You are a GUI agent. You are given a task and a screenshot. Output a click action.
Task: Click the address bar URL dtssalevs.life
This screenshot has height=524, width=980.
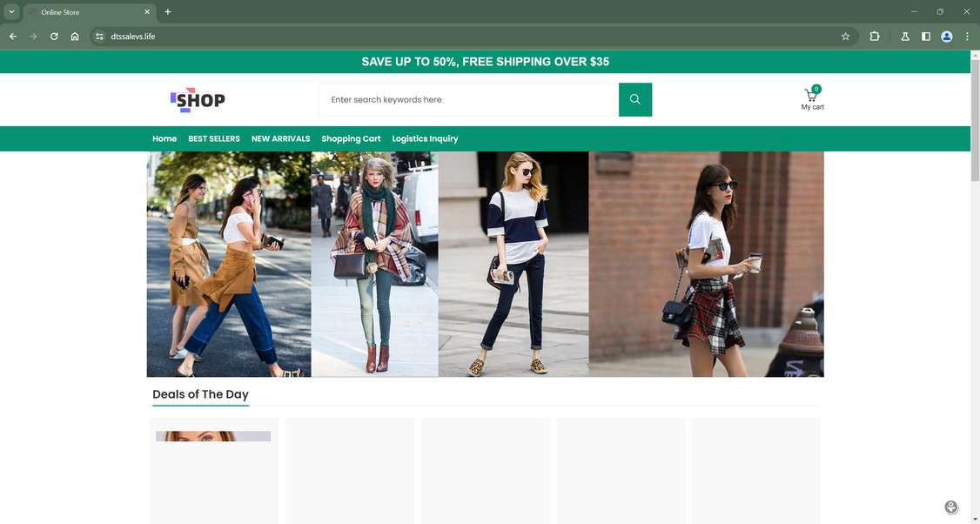(132, 37)
